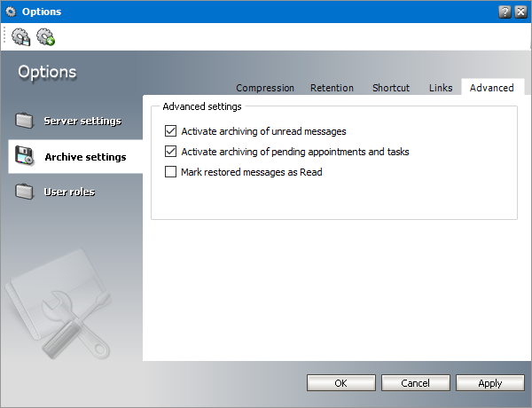The width and height of the screenshot is (532, 408).
Task: Click the User roles briefcase icon
Action: pyautogui.click(x=24, y=192)
